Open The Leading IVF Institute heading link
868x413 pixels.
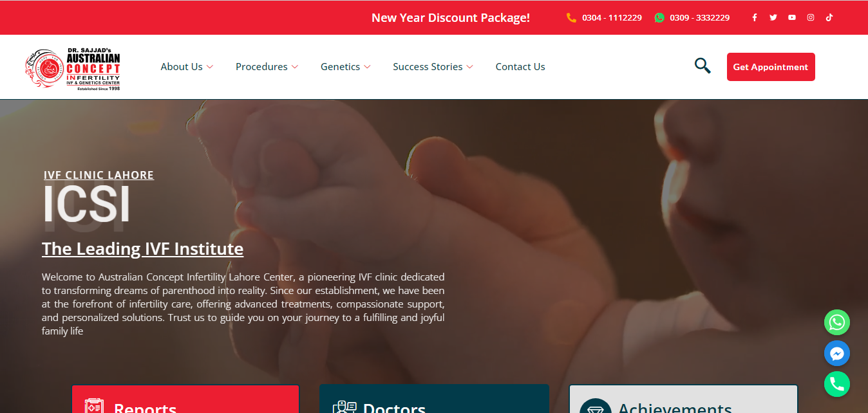click(x=143, y=249)
